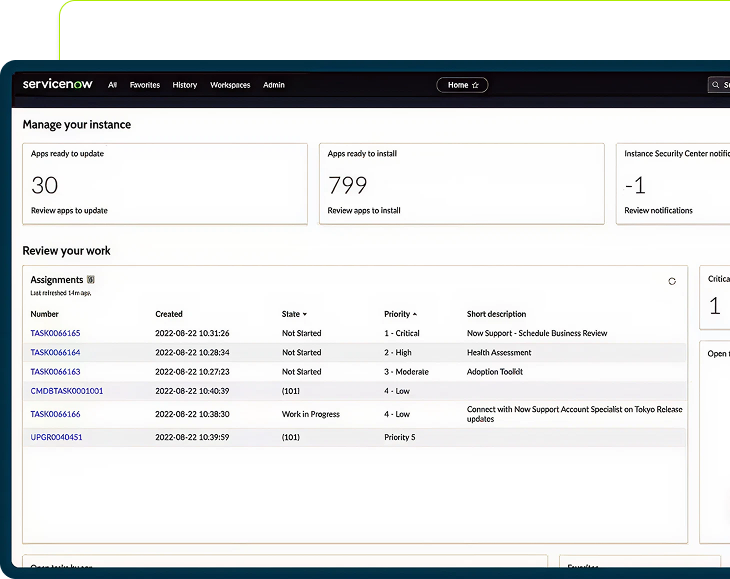Open record UPGR0040451

(x=56, y=437)
